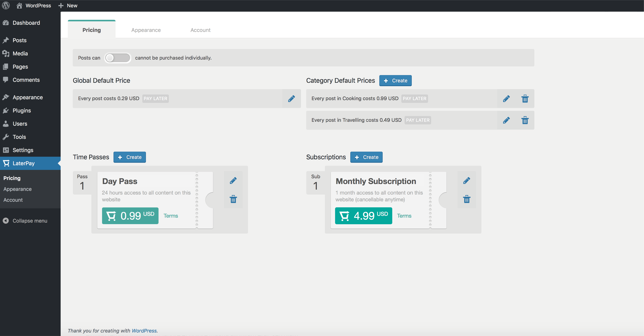
Task: Delete the Day Pass time pass
Action: click(233, 199)
